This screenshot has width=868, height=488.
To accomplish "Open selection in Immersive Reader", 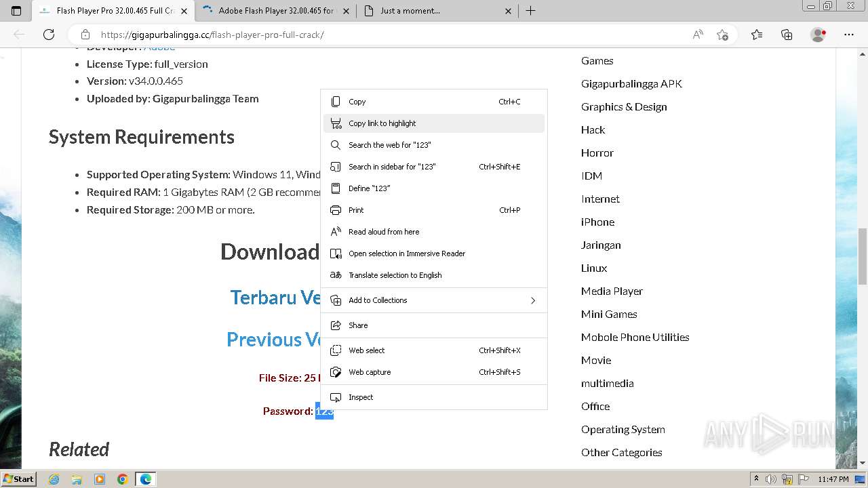I will coord(434,253).
